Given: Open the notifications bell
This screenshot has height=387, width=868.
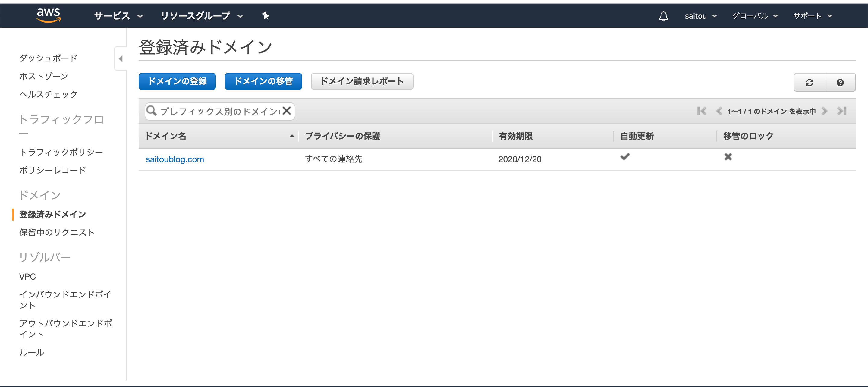Looking at the screenshot, I should (663, 15).
